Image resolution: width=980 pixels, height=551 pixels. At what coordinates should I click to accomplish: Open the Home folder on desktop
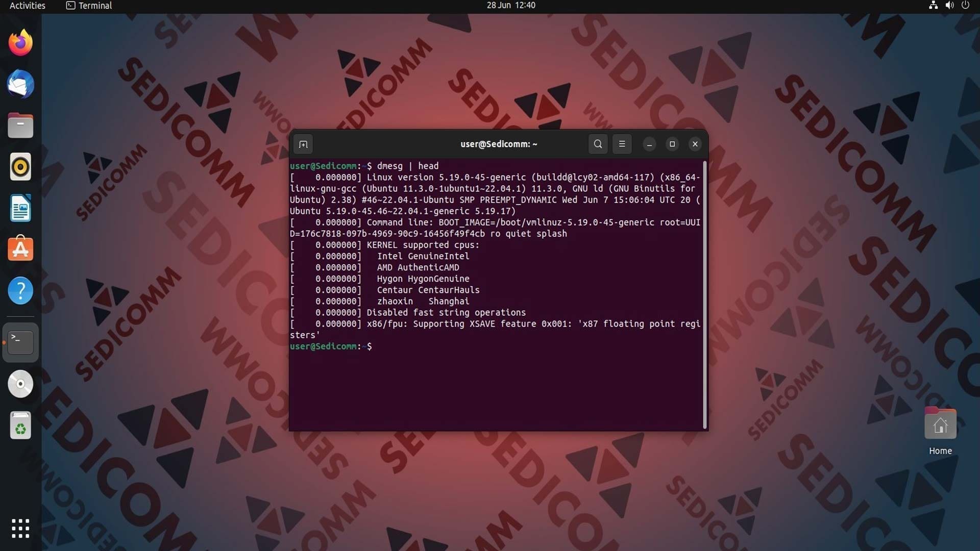coord(940,431)
